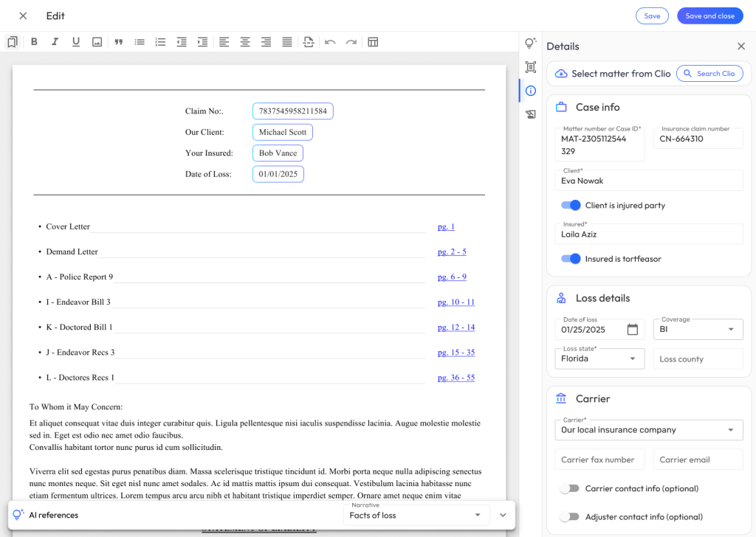Viewport: 756px width, 537px height.
Task: Open the scan frame tab in the sidebar
Action: (x=530, y=67)
